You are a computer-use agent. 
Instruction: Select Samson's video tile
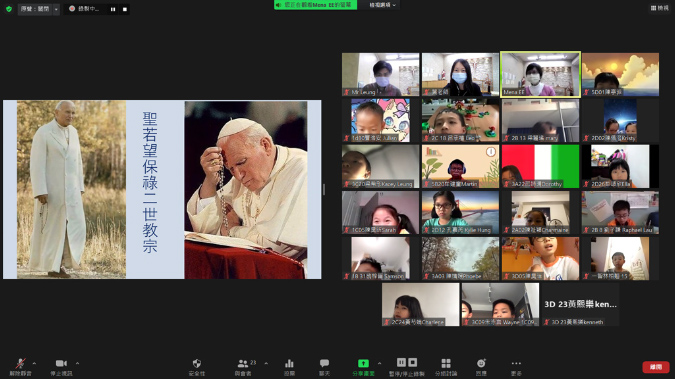pos(381,258)
